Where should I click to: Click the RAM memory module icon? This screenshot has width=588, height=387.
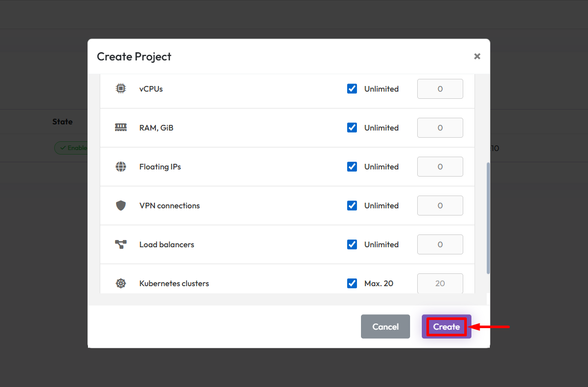tap(121, 127)
